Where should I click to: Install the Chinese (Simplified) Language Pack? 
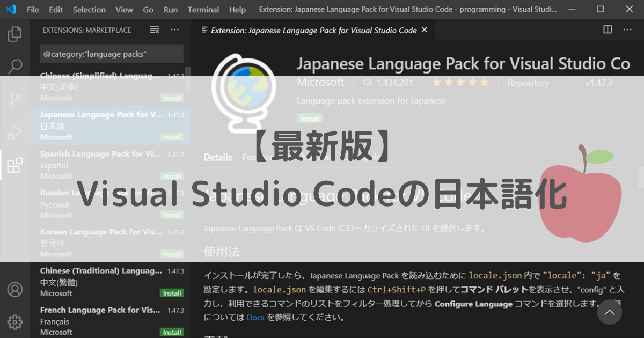172,98
